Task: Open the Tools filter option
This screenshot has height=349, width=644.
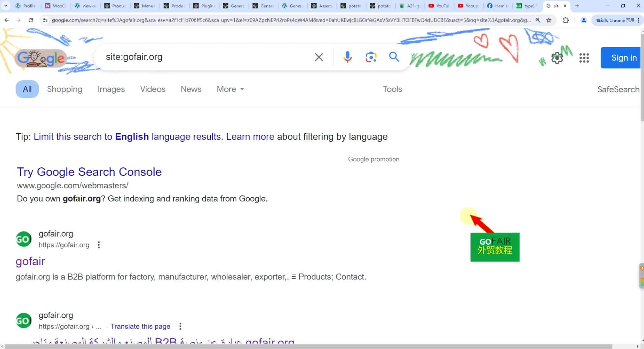Action: 392,89
